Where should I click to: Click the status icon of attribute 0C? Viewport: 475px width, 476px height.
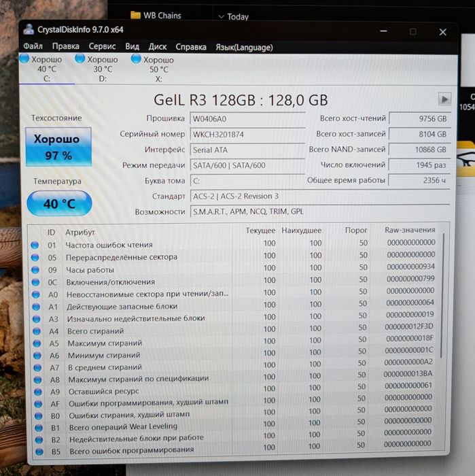[x=36, y=282]
